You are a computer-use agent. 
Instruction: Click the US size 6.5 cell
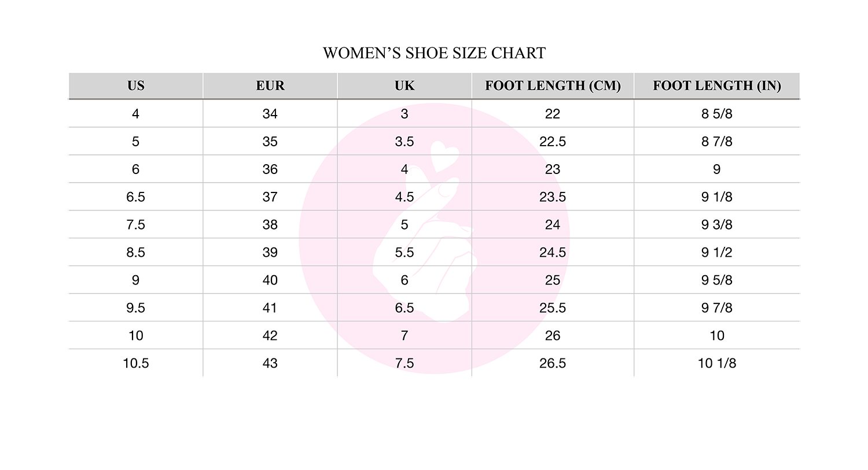coord(136,197)
